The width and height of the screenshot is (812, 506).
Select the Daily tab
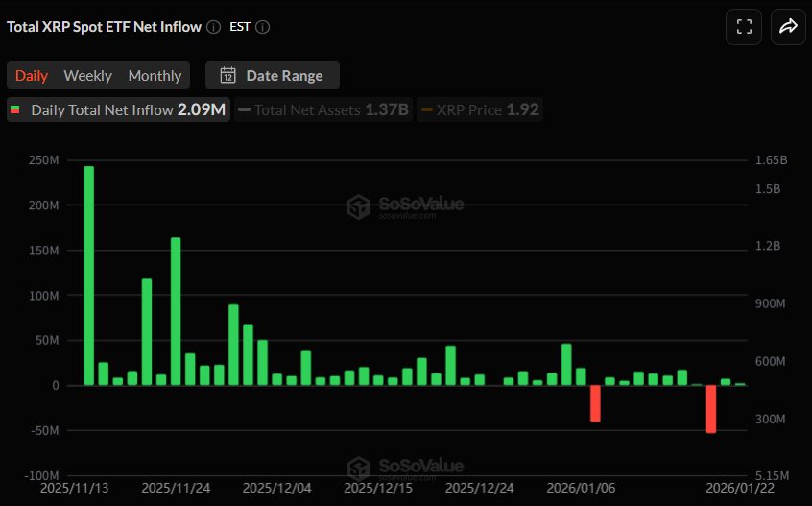coord(32,76)
